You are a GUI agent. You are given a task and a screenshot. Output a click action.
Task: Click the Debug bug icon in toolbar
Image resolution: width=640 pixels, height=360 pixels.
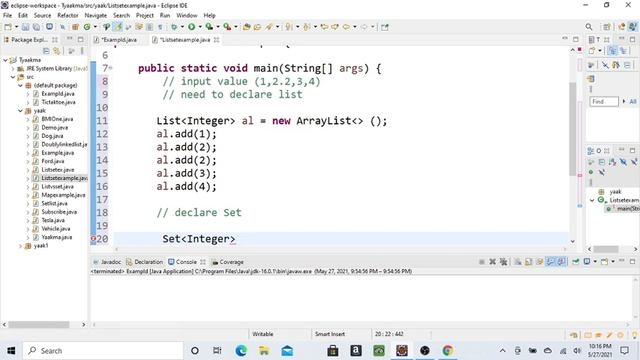174,27
